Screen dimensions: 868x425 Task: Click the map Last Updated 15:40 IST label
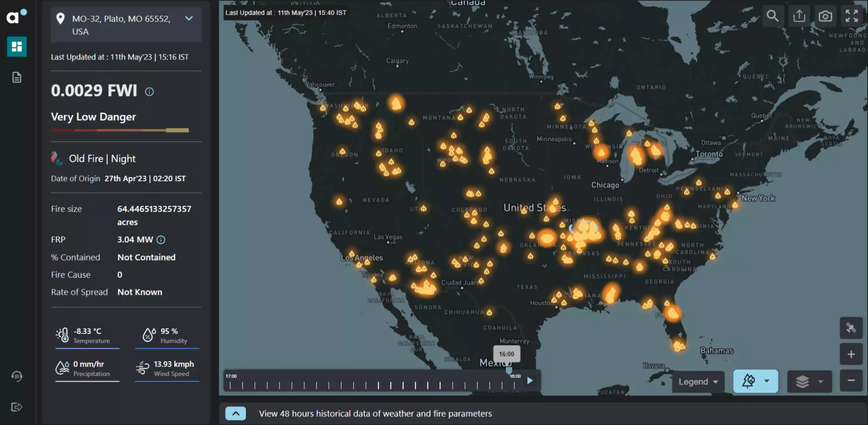click(286, 13)
